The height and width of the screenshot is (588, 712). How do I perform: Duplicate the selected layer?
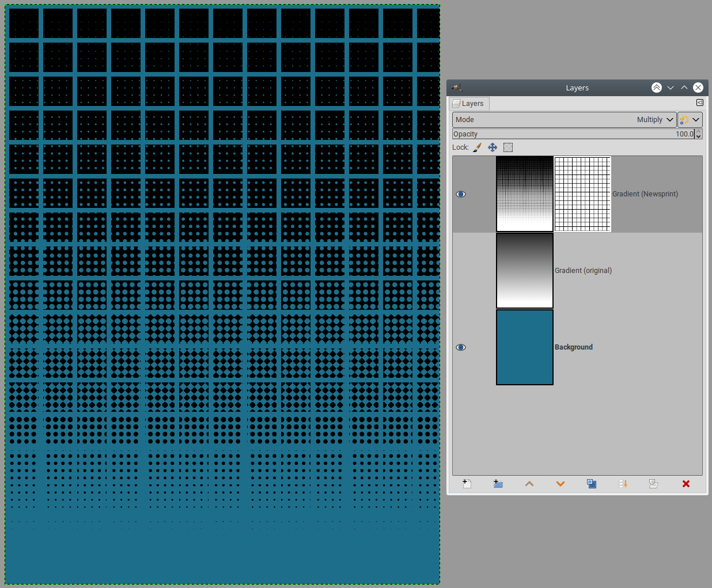[592, 484]
